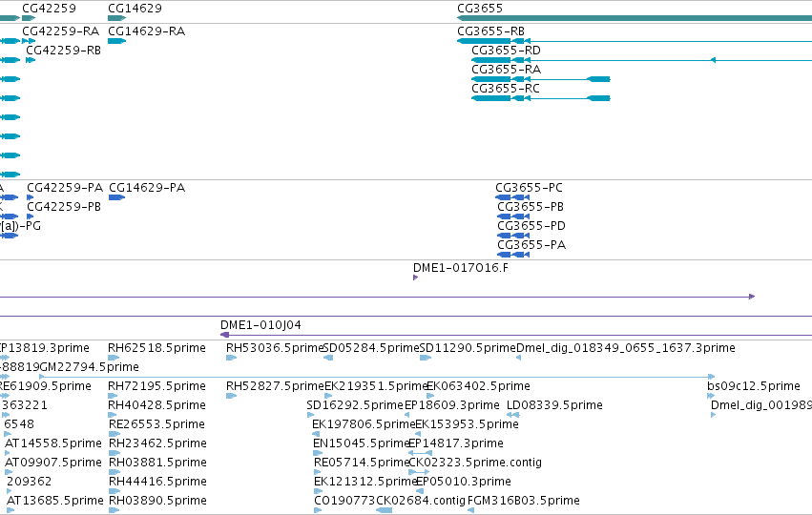Select EST RE26553.5prime

click(156, 424)
